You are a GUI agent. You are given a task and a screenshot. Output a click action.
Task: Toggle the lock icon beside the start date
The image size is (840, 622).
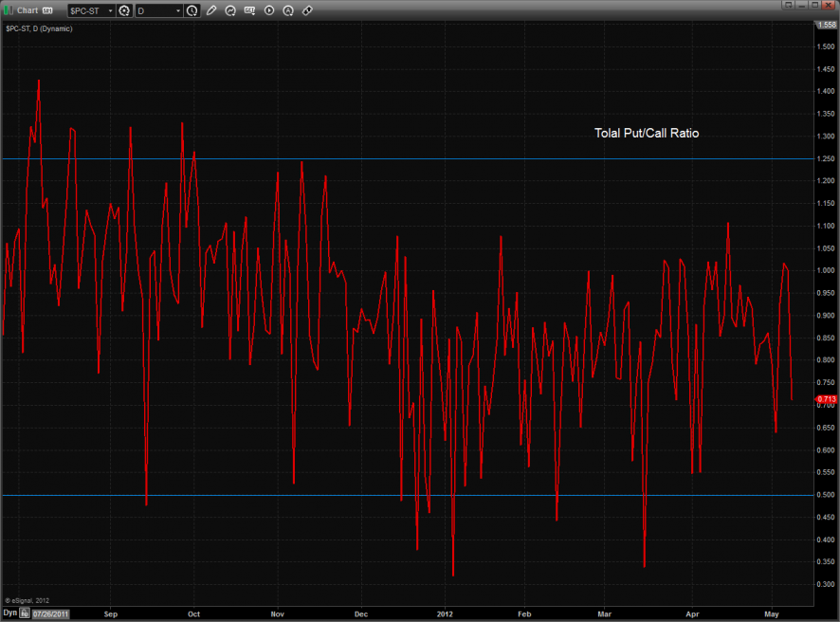(25, 613)
